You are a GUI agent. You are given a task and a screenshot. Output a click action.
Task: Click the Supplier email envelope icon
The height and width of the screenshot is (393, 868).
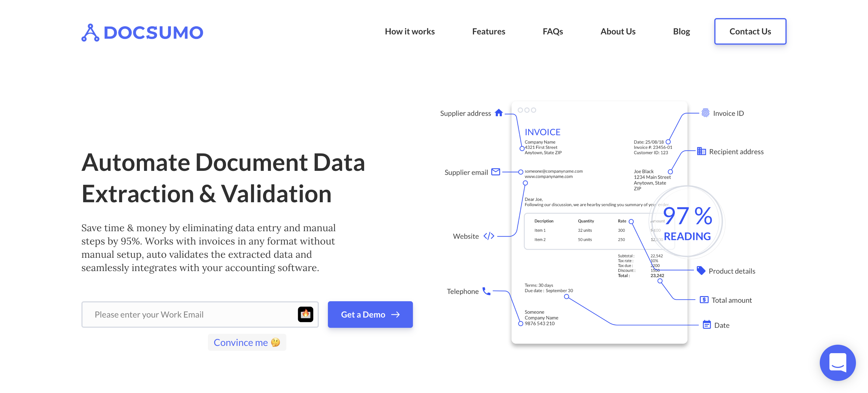[495, 172]
